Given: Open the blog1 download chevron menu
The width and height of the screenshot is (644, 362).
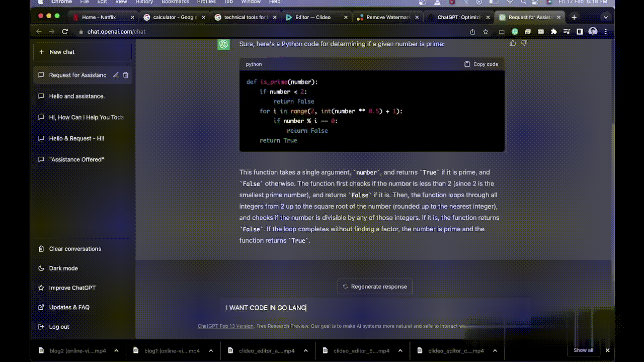Looking at the screenshot, I should [211, 351].
